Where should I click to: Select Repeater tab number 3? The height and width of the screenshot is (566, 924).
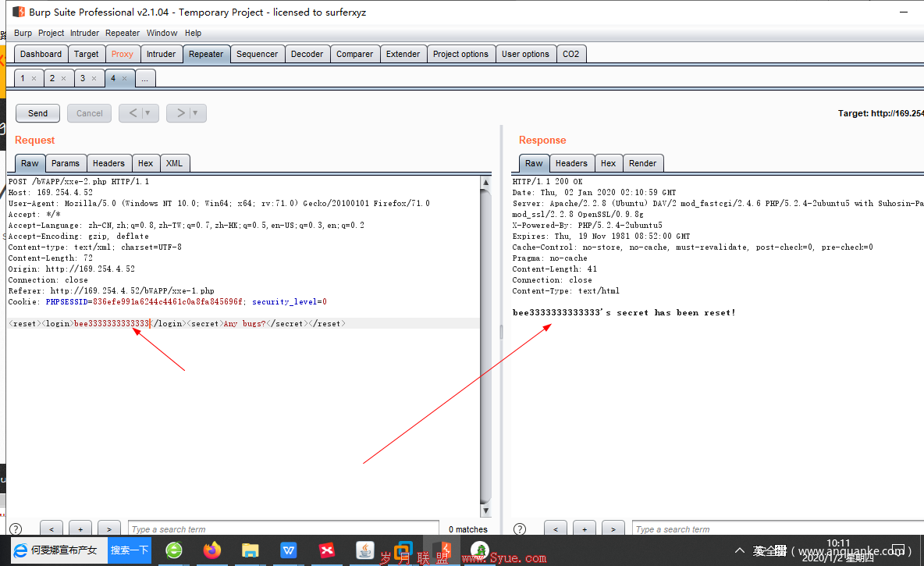[x=83, y=78]
